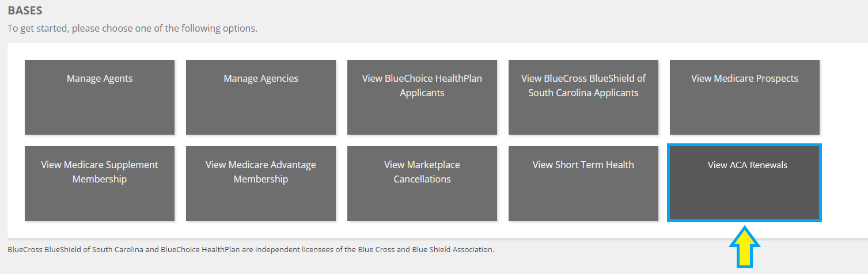Click the BASES heading
Screen dimensions: 868x274
pyautogui.click(x=25, y=10)
